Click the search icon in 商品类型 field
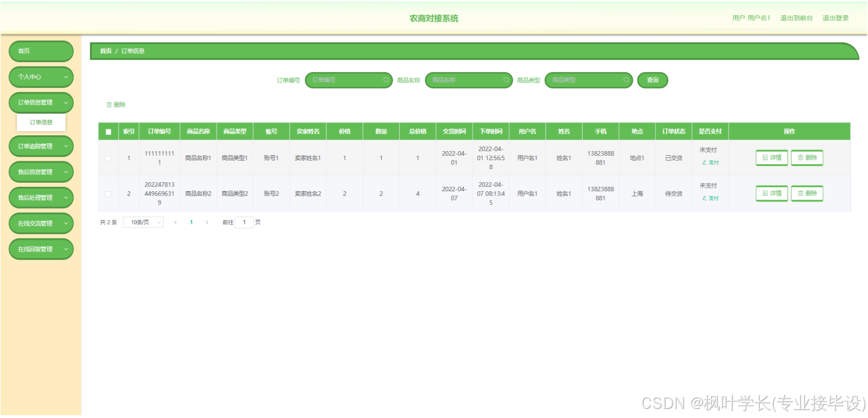This screenshot has width=868, height=418. tap(626, 80)
